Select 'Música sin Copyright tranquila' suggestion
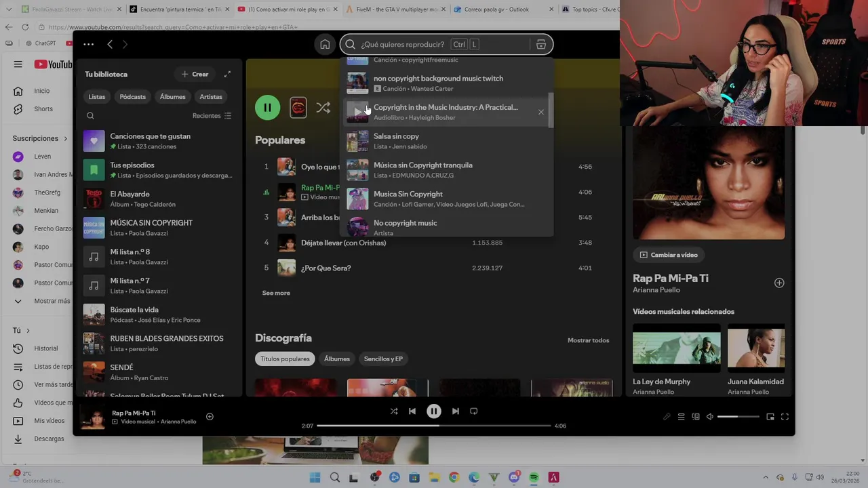The height and width of the screenshot is (488, 868). pyautogui.click(x=446, y=170)
